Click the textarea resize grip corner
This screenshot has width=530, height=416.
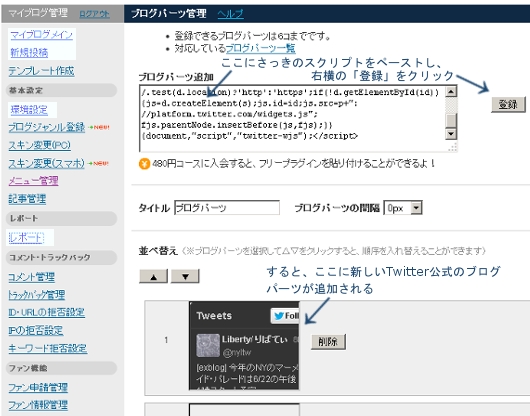(453, 147)
